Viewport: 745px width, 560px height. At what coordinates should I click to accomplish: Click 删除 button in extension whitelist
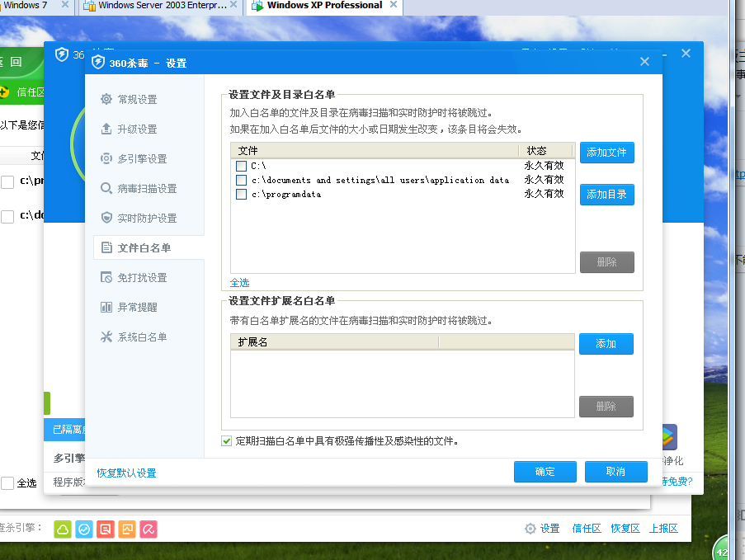pyautogui.click(x=606, y=407)
